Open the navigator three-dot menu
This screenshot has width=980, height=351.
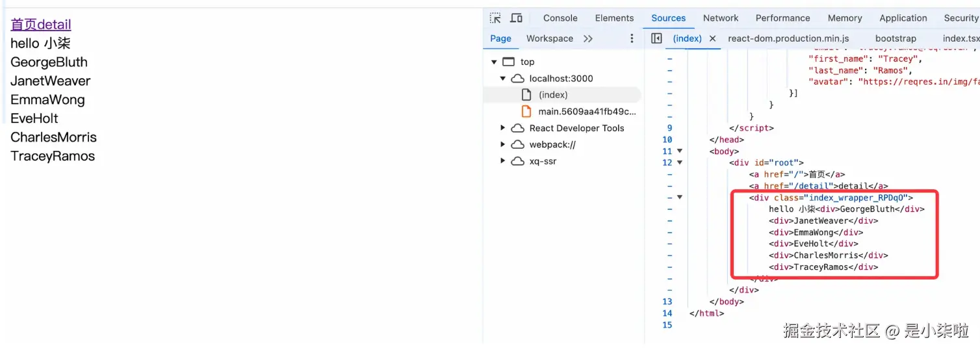coord(632,38)
